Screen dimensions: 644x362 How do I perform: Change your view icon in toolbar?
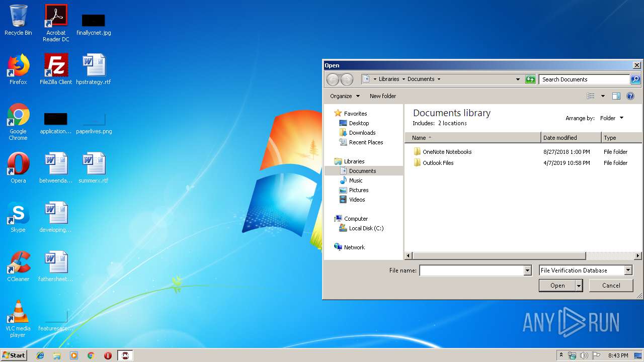point(591,96)
